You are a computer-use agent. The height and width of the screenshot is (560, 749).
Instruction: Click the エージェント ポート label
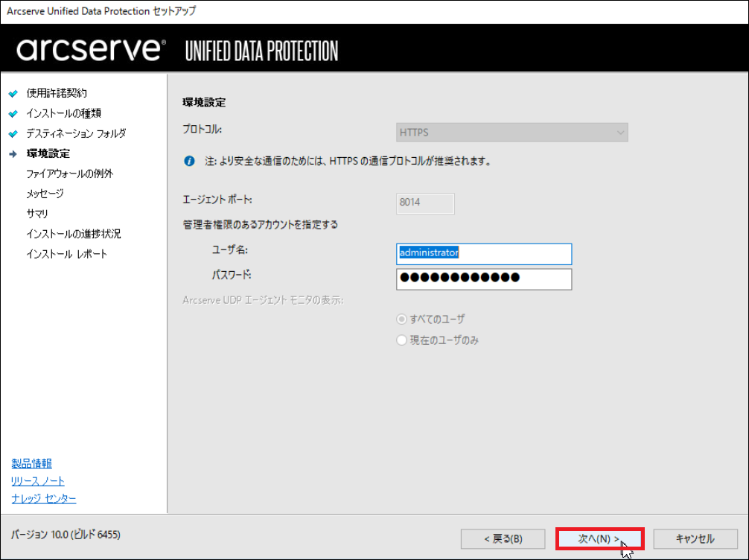[x=217, y=200]
